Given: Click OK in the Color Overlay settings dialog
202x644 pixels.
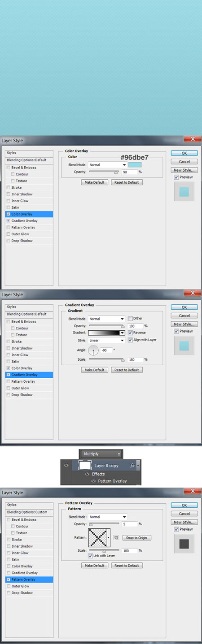Looking at the screenshot, I should [184, 153].
